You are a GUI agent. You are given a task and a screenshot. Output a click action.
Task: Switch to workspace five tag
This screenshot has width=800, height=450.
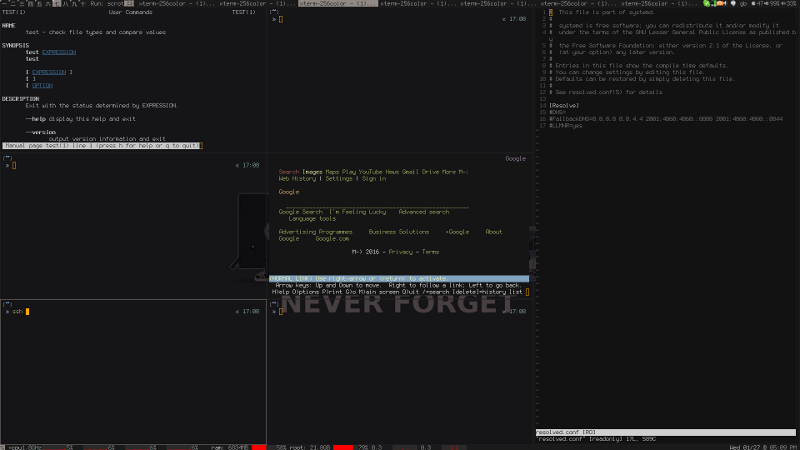coord(39,3)
